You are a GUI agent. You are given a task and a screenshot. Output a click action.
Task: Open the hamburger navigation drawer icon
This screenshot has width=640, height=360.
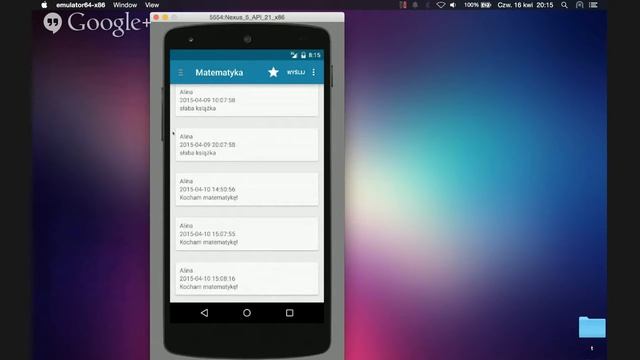click(x=180, y=73)
